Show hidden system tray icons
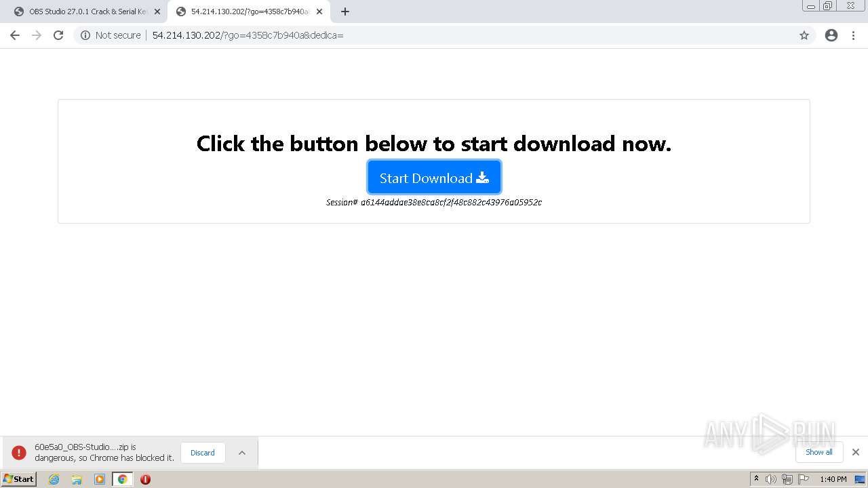 click(x=756, y=479)
